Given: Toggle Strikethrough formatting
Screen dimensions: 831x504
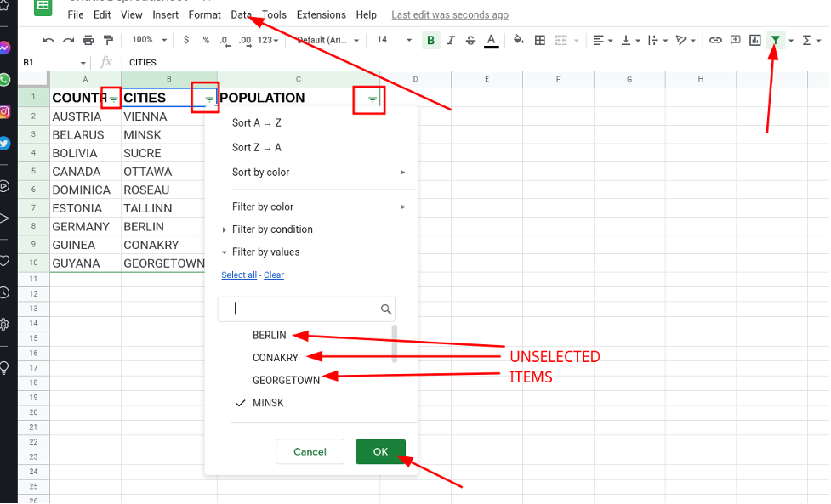Looking at the screenshot, I should (470, 40).
